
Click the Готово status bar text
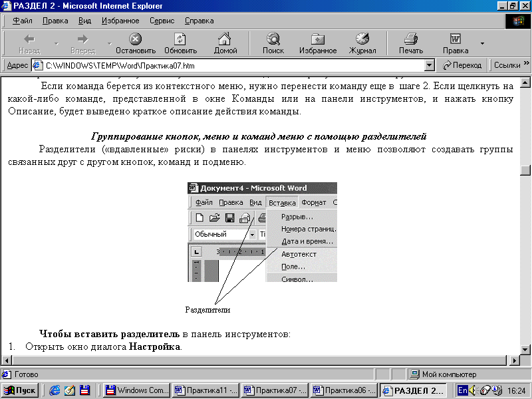pos(26,374)
